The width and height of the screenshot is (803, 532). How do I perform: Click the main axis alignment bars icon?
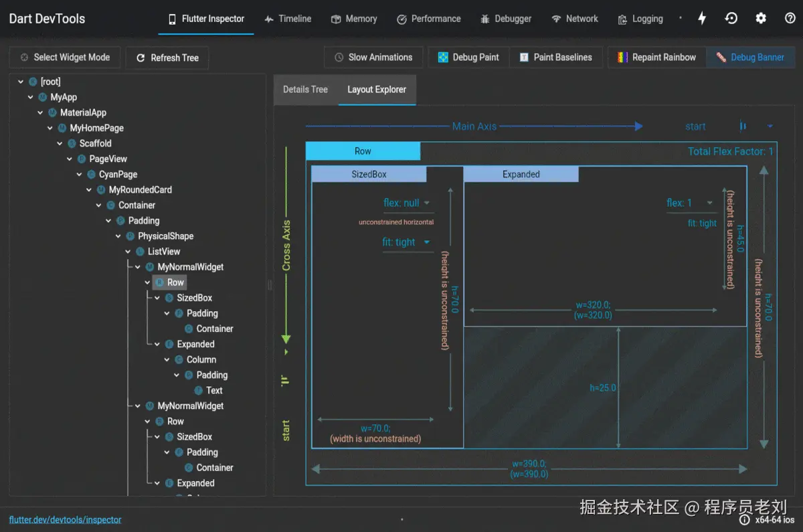(743, 126)
